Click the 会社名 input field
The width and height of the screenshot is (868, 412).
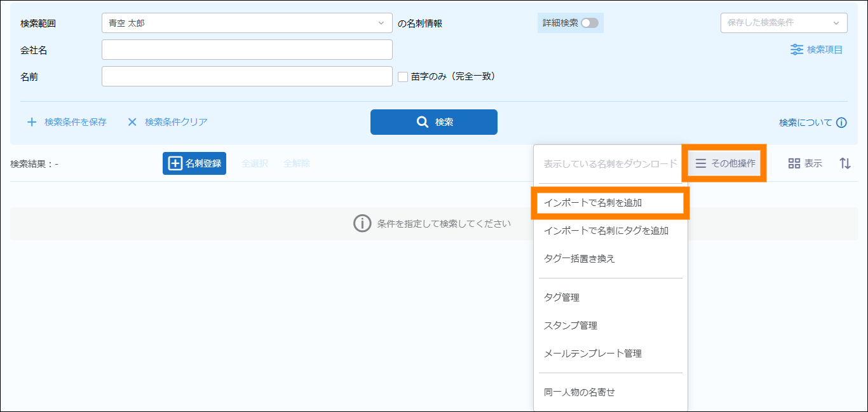pyautogui.click(x=247, y=50)
